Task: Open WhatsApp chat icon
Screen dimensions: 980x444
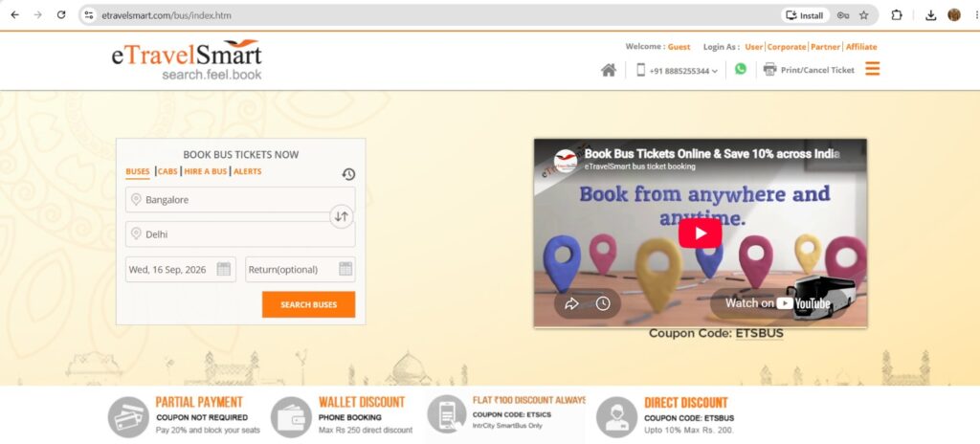Action: [741, 70]
